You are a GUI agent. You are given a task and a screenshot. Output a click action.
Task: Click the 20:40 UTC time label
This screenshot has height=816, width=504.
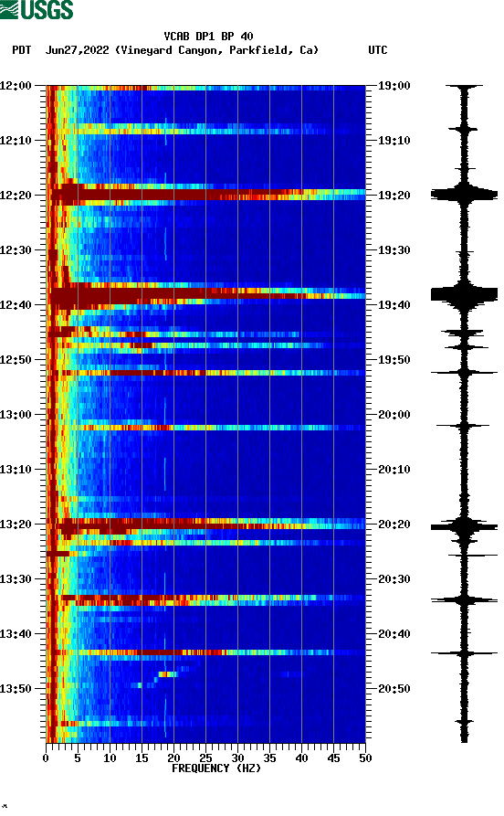(x=394, y=634)
